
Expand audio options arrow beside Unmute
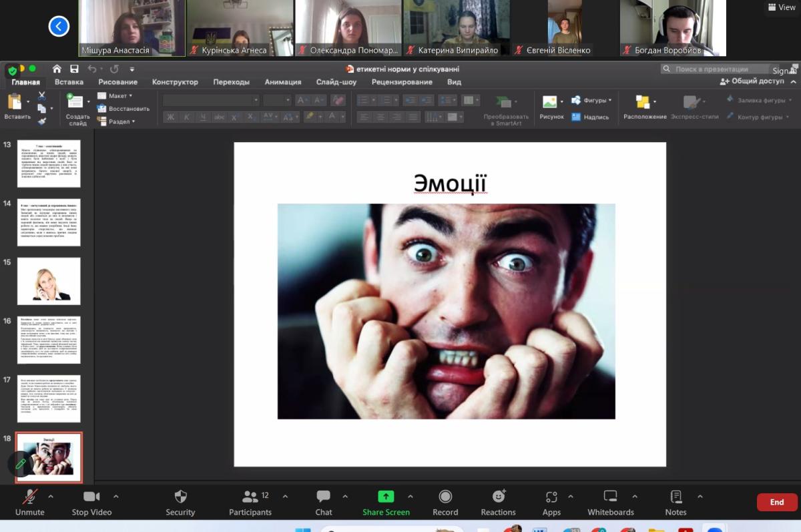51,496
